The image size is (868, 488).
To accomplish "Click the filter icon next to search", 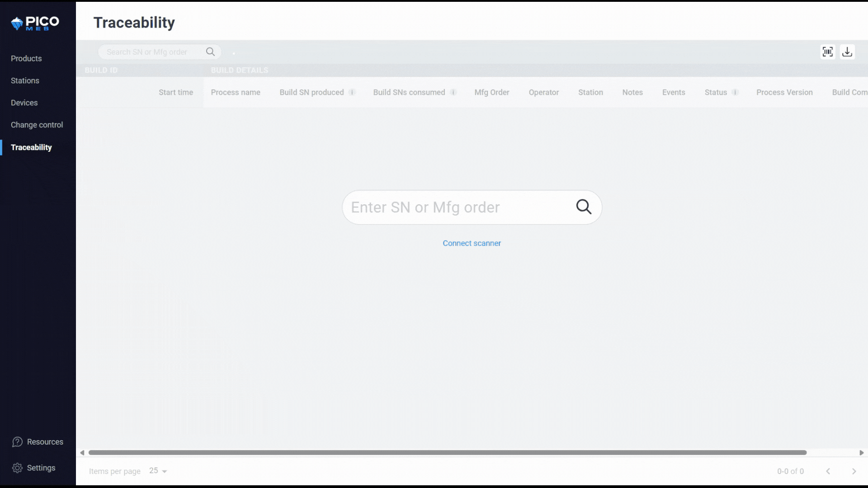I will [x=233, y=52].
